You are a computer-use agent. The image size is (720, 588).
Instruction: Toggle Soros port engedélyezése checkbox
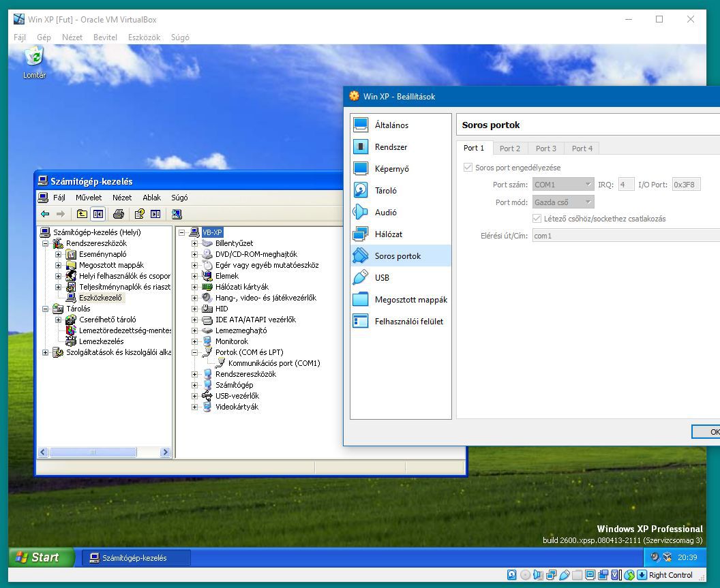[468, 167]
